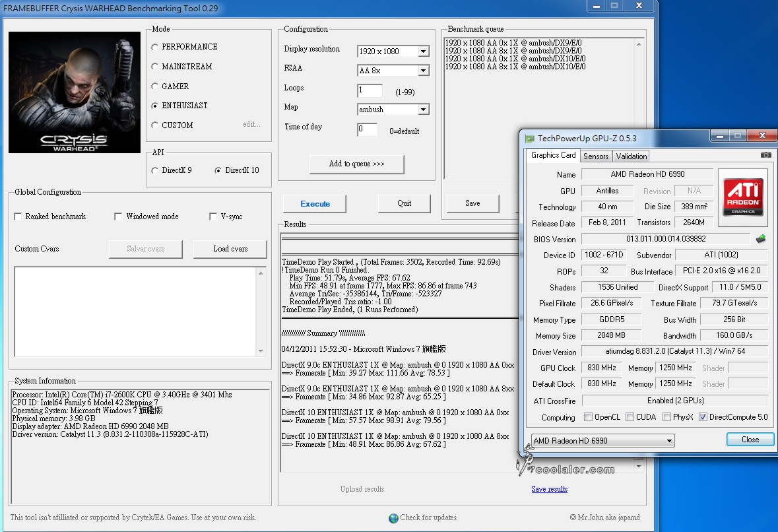
Task: Click the GPU value "Antilles" in GPU-Z
Action: coord(607,191)
